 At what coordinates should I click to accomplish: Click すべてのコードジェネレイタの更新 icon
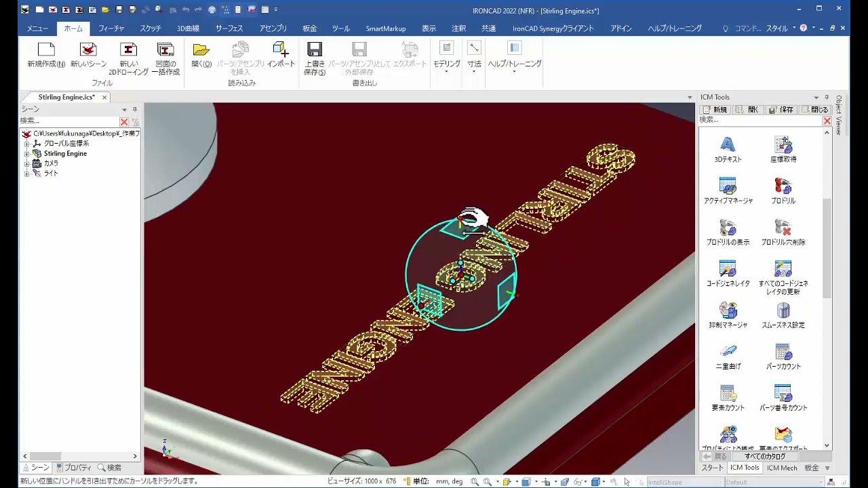(783, 268)
